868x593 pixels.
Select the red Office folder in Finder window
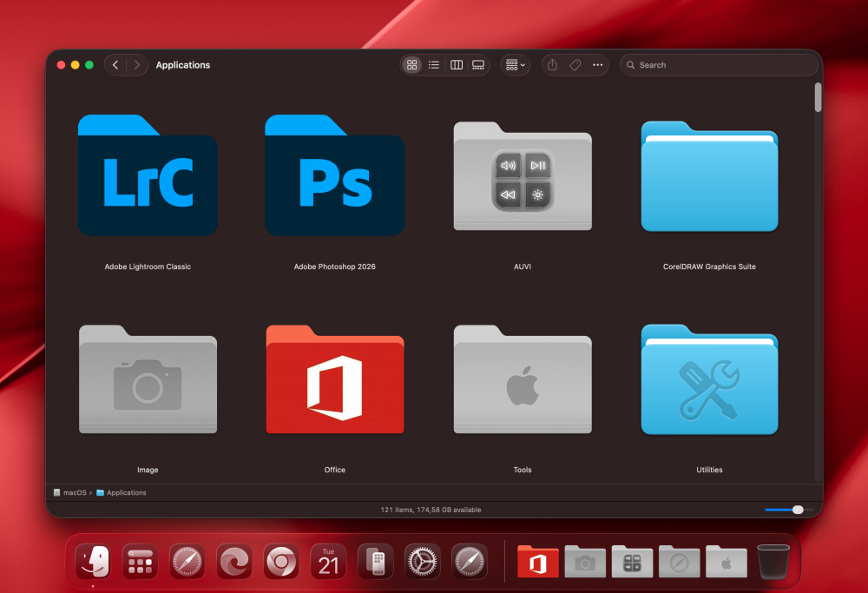click(x=335, y=379)
